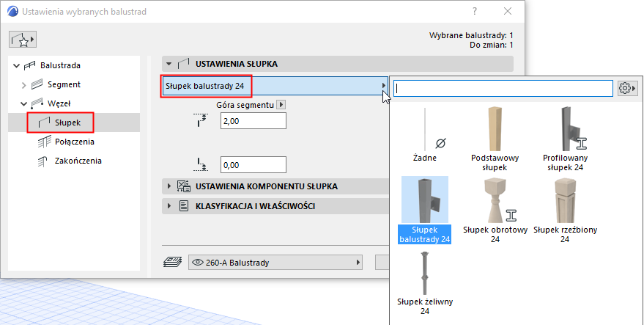This screenshot has width=644, height=325.
Task: Click the Góra segmentu label
Action: (245, 105)
